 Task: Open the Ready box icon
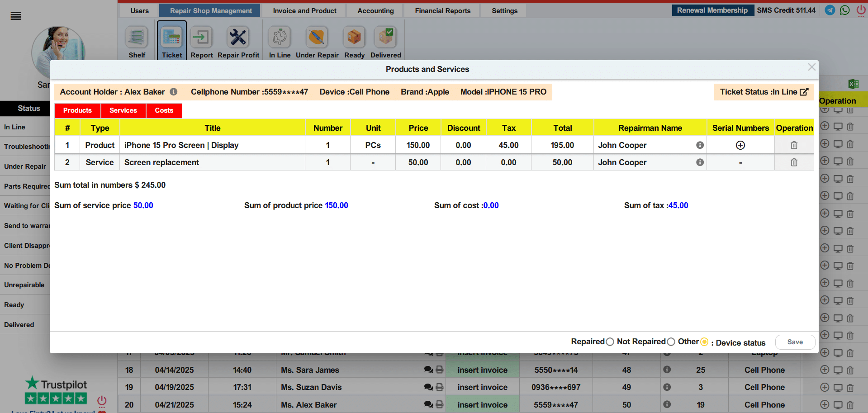(354, 37)
